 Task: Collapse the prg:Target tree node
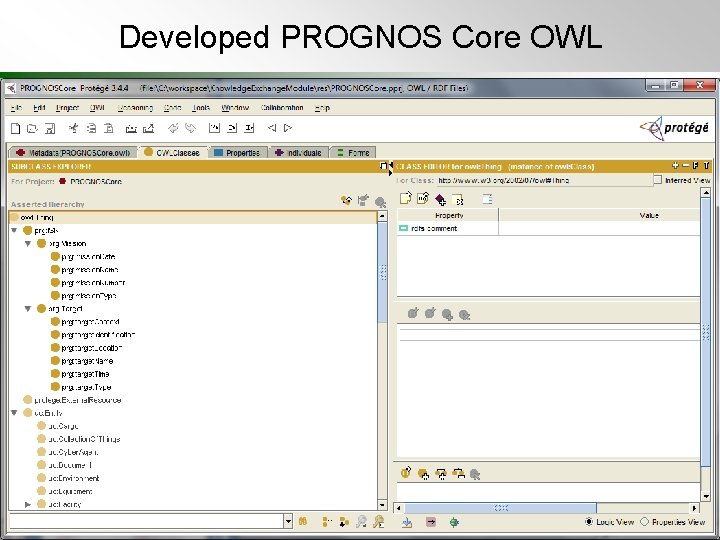click(x=28, y=309)
